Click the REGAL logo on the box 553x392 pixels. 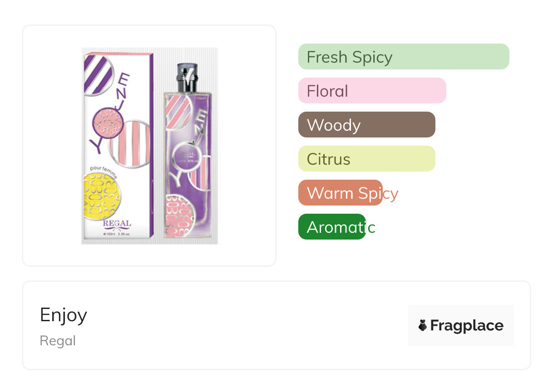tap(117, 224)
